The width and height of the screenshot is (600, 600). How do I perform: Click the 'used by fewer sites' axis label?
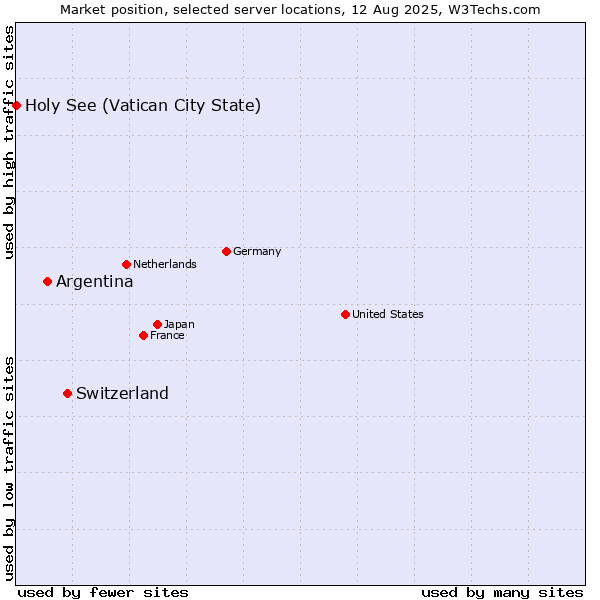point(103,593)
